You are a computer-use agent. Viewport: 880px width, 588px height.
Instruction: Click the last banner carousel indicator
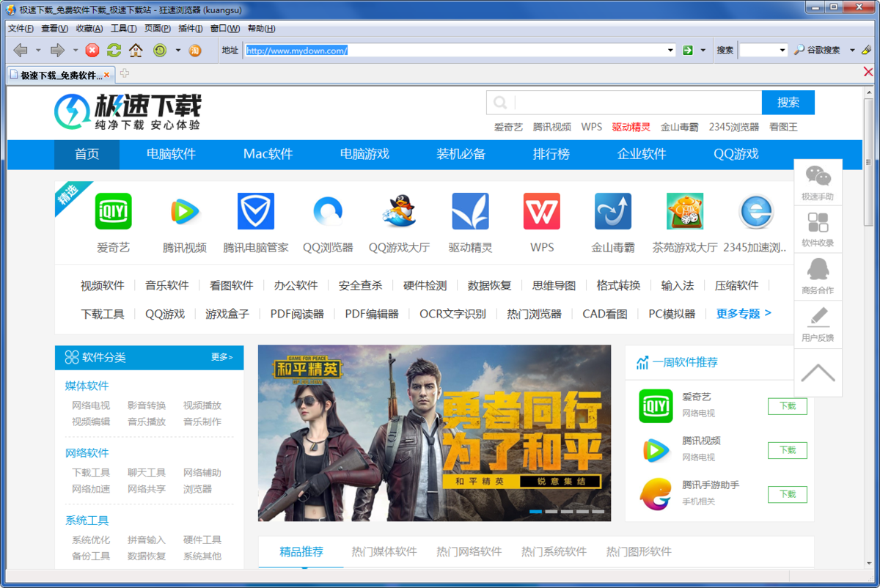pyautogui.click(x=598, y=511)
